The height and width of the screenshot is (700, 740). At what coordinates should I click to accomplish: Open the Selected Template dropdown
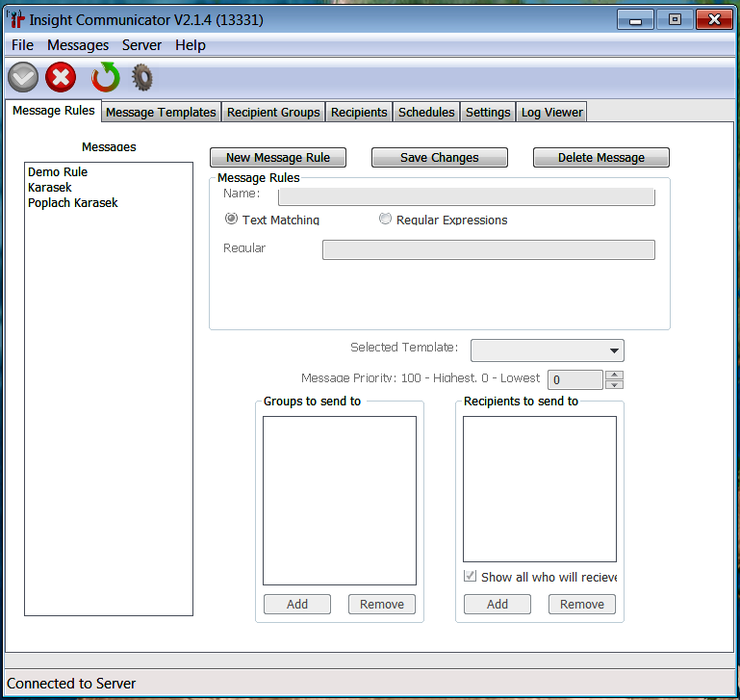coord(547,350)
